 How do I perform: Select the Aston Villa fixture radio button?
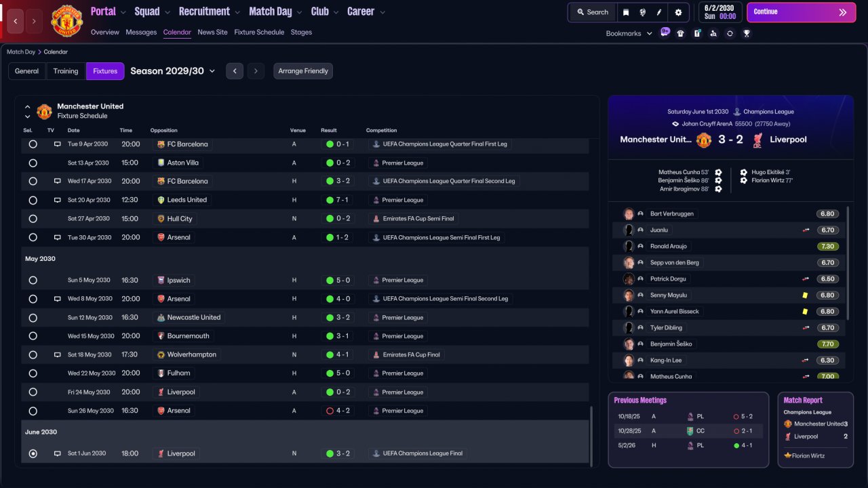pos(33,163)
